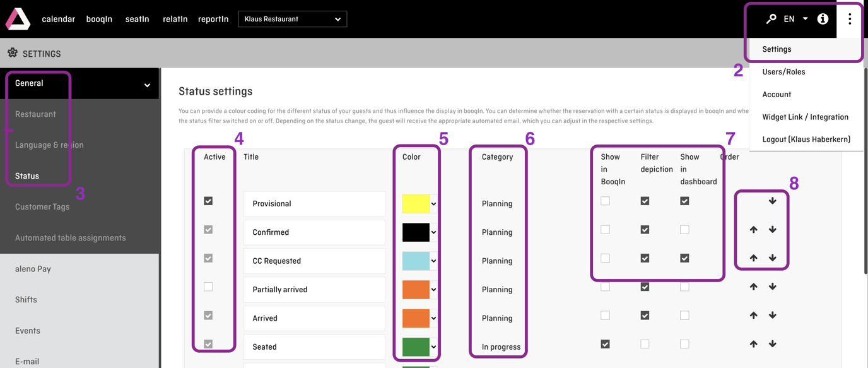868x368 pixels.
Task: Open Klaus Restaurant selector dropdown
Action: (293, 19)
